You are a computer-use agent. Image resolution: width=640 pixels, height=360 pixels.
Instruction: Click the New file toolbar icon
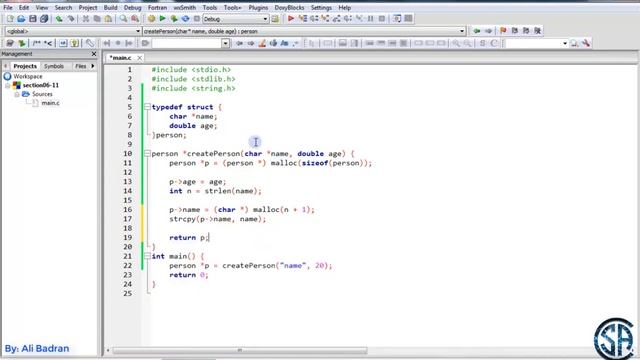tap(10, 19)
